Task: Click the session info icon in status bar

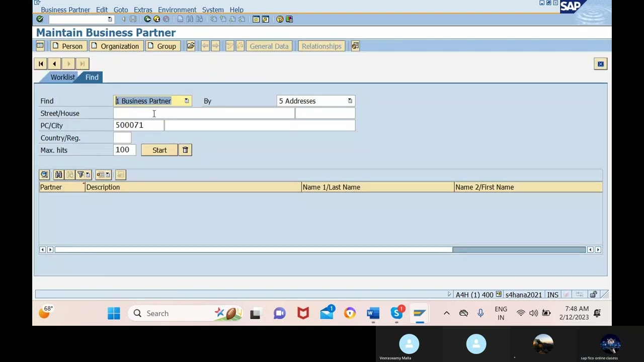Action: tap(499, 295)
